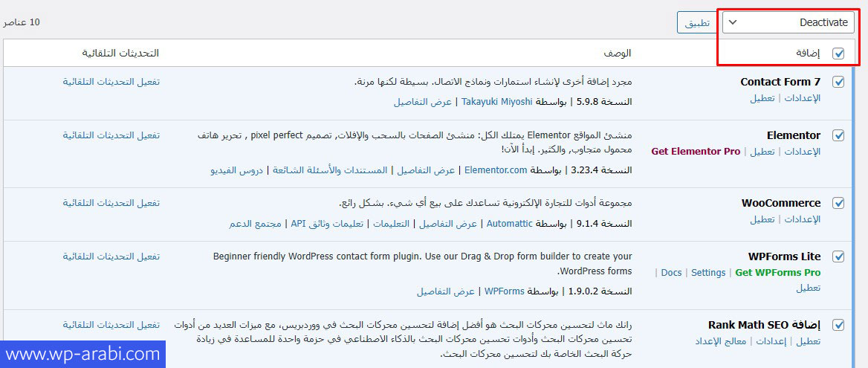Uncheck the Contact Form 7 checkbox
868x368 pixels.
pos(839,82)
